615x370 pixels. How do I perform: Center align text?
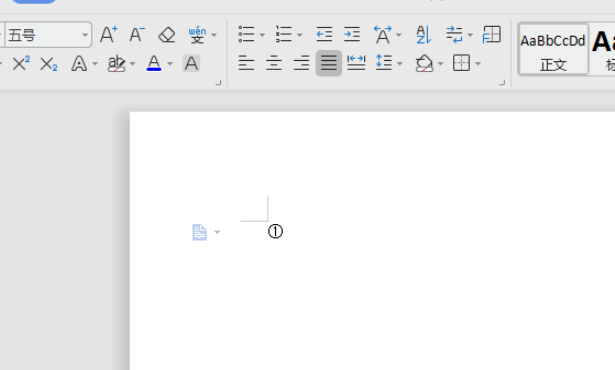click(x=274, y=63)
